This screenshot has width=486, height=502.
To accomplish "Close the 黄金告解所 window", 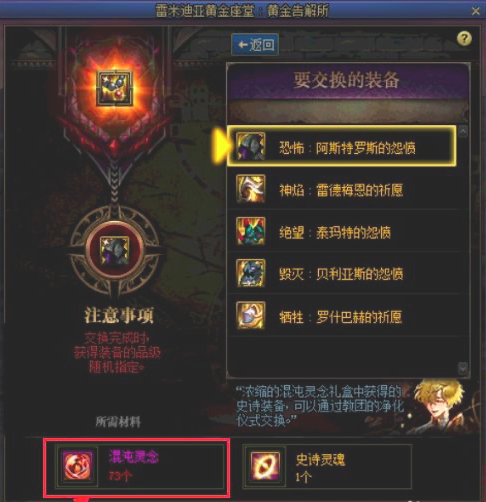I will 476,11.
